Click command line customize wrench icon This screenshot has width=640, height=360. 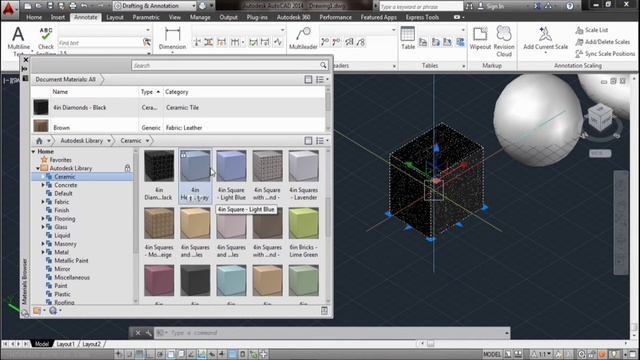pos(148,333)
